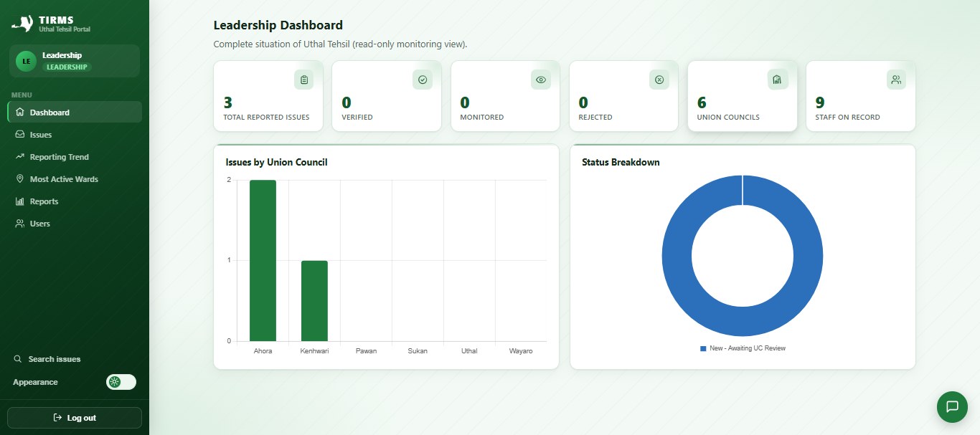Viewport: 980px width, 435px height.
Task: Click the Uthal axis label
Action: point(469,351)
